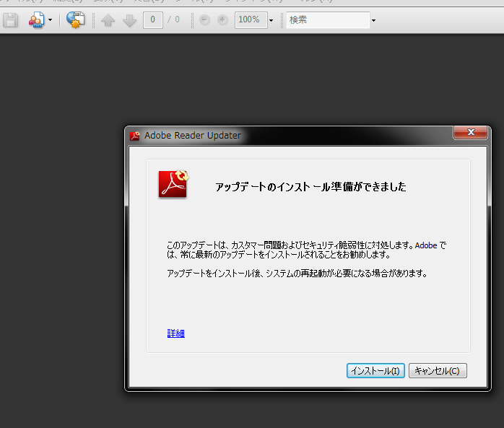The width and height of the screenshot is (504, 428).
Task: Click the キャンセル(C) button
Action: (x=438, y=371)
